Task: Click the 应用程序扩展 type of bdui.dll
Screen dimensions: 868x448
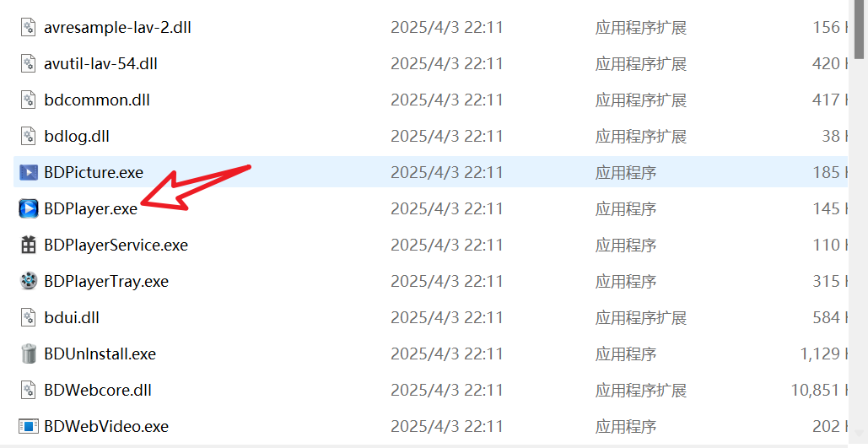Action: (641, 317)
